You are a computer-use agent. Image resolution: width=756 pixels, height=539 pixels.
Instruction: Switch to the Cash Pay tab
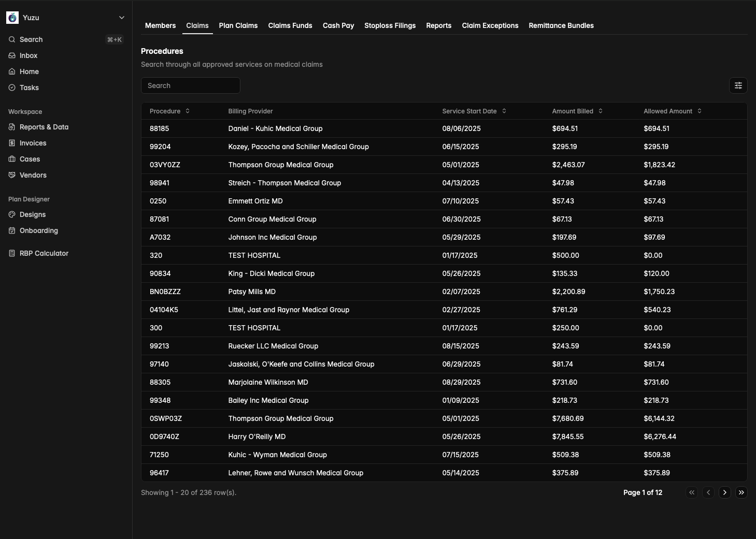pyautogui.click(x=338, y=25)
